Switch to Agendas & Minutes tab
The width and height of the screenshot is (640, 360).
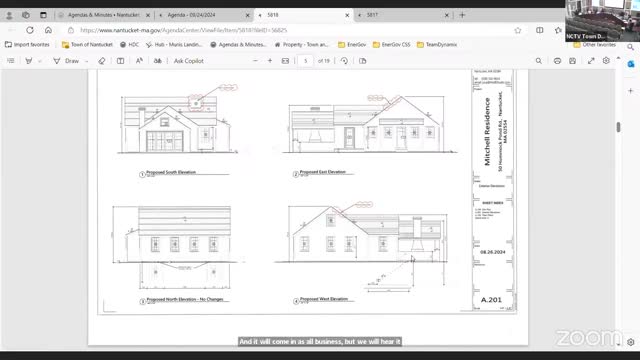pos(104,15)
